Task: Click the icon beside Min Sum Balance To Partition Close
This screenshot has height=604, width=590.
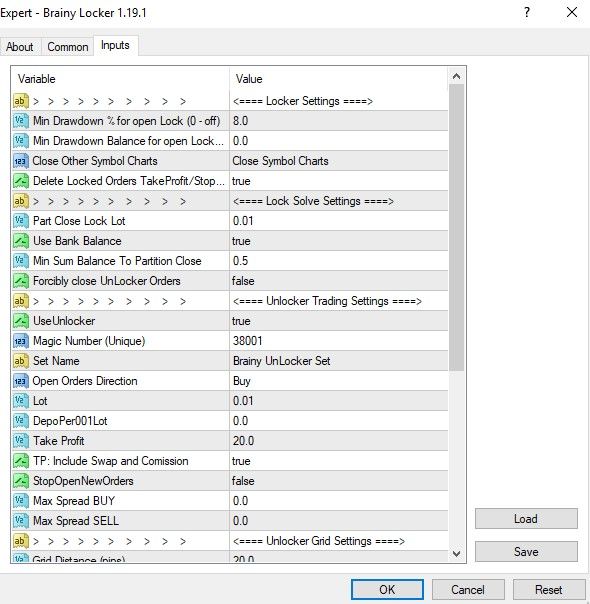Action: [x=20, y=261]
